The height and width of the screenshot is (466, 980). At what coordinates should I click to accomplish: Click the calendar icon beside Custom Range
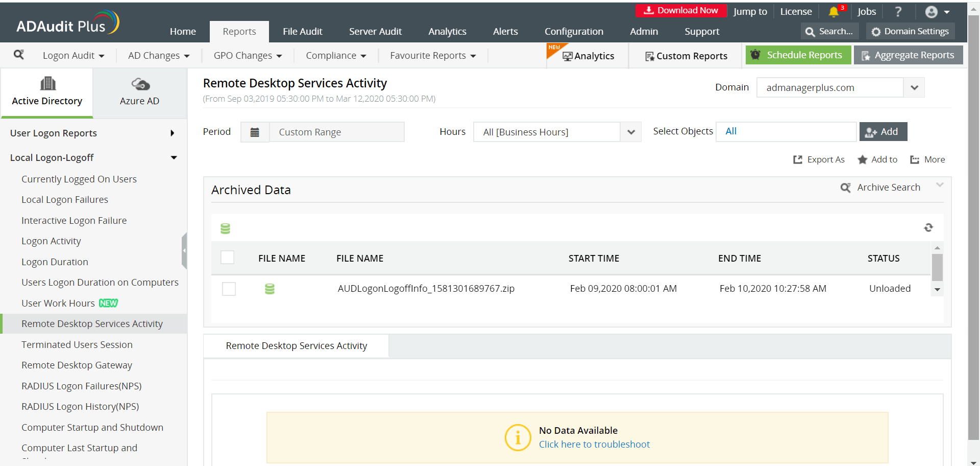point(255,132)
